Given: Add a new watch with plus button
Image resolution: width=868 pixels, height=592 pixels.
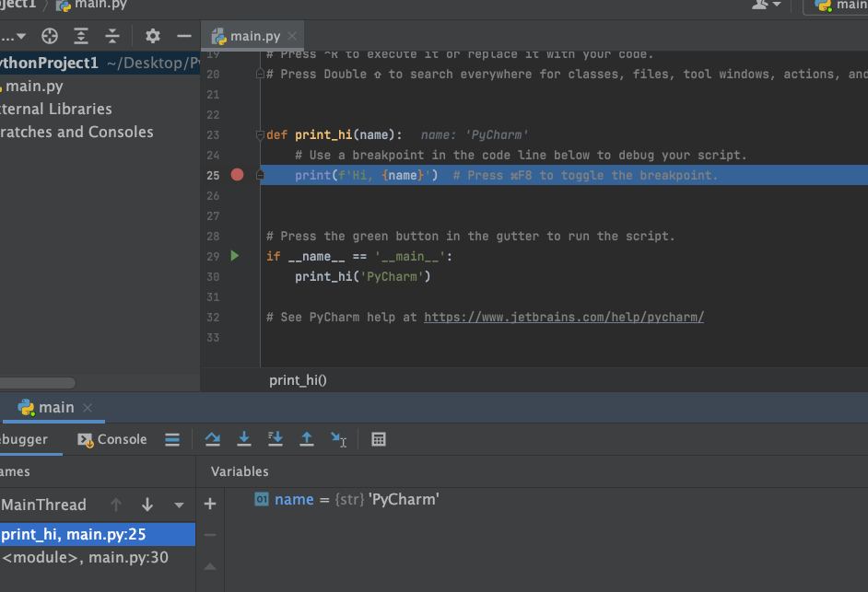Looking at the screenshot, I should (x=210, y=504).
